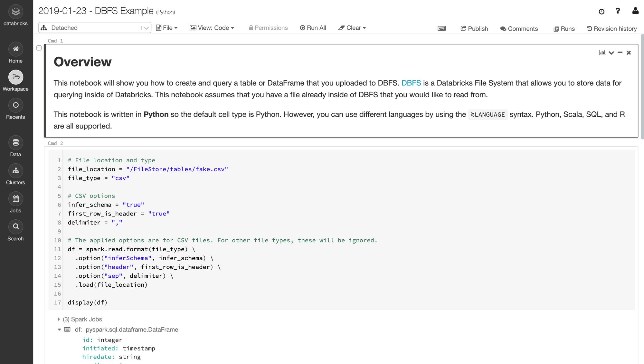Expand the View: Code dropdown

213,27
